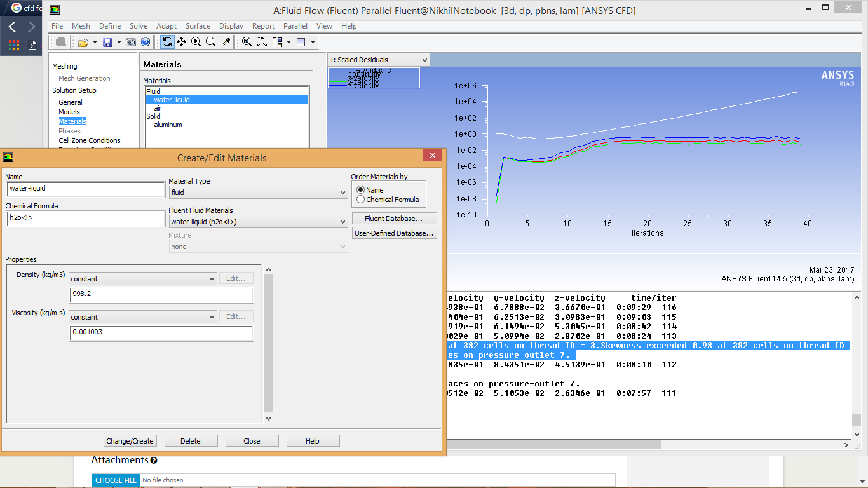Select the zoom in tool
868x488 pixels.
click(x=210, y=42)
